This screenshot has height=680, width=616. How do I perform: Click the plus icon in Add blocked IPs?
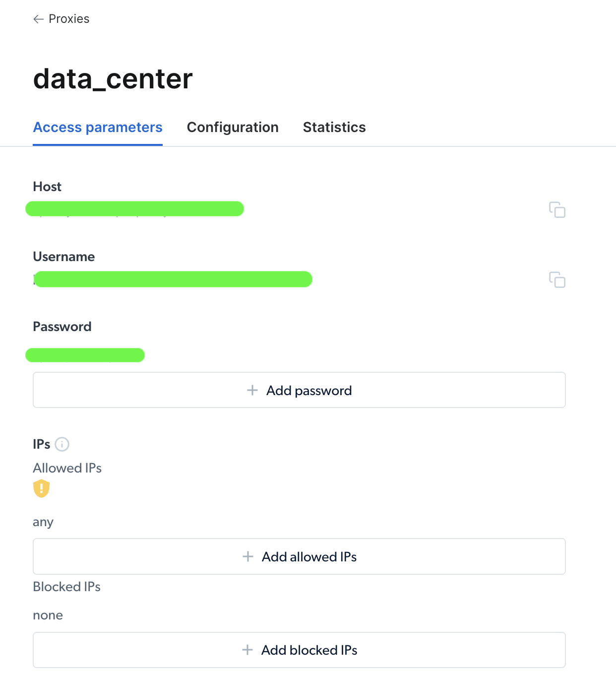tap(247, 650)
